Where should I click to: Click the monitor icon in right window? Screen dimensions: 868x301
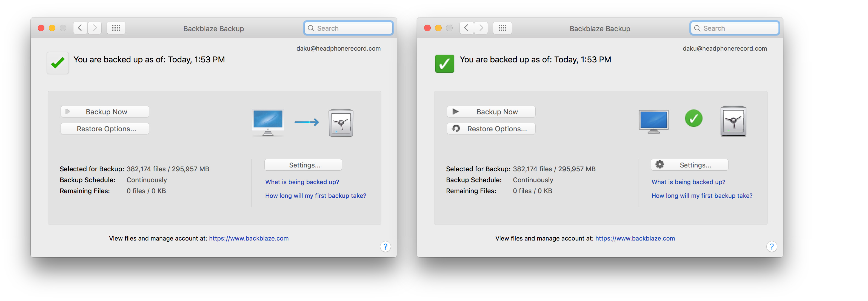click(654, 121)
